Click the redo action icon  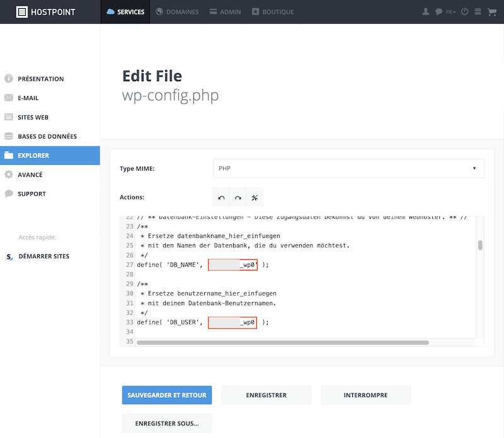click(x=238, y=198)
